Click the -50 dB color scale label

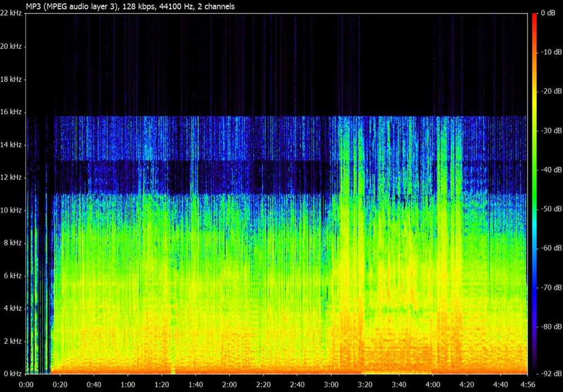click(x=552, y=209)
